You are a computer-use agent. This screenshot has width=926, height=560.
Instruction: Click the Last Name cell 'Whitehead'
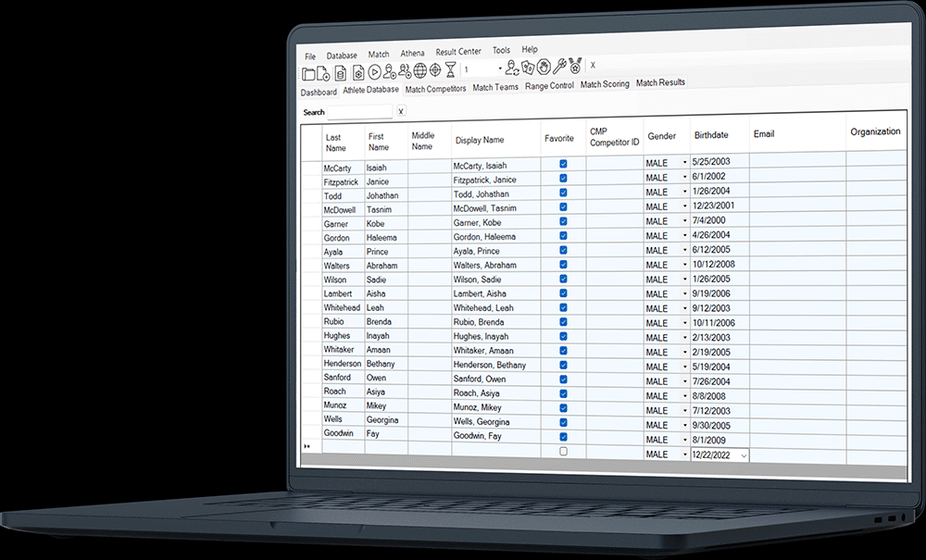[x=344, y=307]
